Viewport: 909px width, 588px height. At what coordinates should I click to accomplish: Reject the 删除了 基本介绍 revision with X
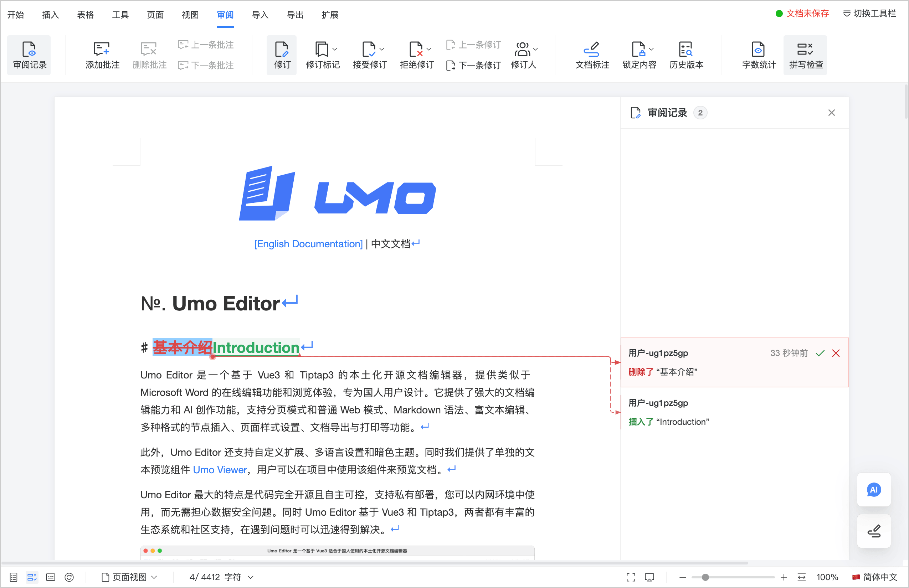tap(836, 353)
